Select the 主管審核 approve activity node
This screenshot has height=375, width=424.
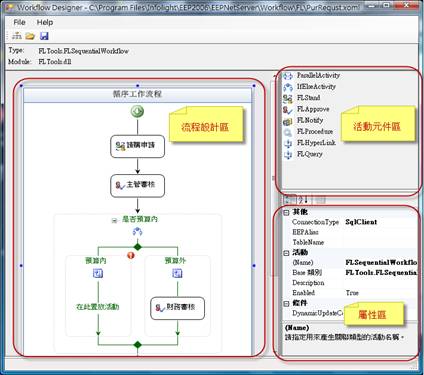137,186
